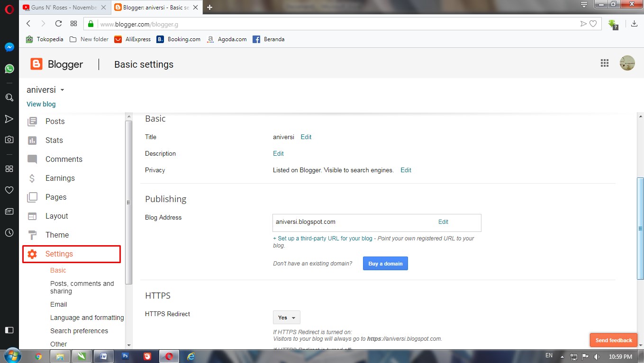The width and height of the screenshot is (644, 363).
Task: Open the Google account avatar
Action: coord(627,63)
